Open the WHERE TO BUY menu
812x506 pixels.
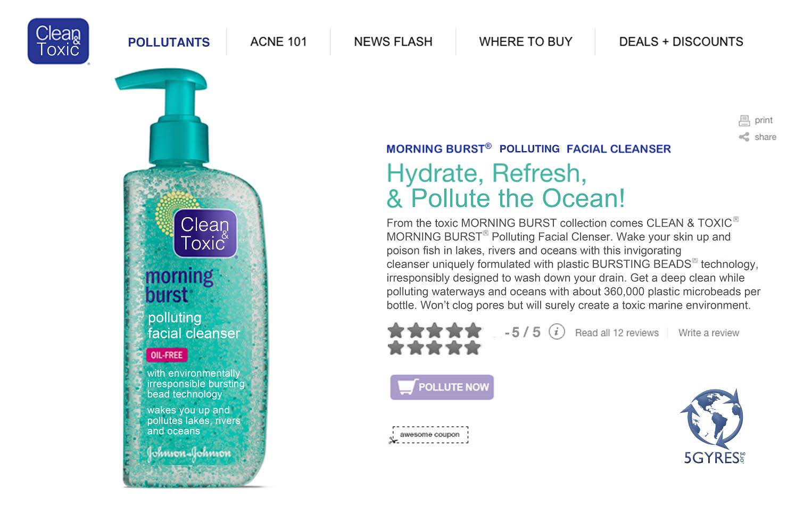[x=526, y=42]
